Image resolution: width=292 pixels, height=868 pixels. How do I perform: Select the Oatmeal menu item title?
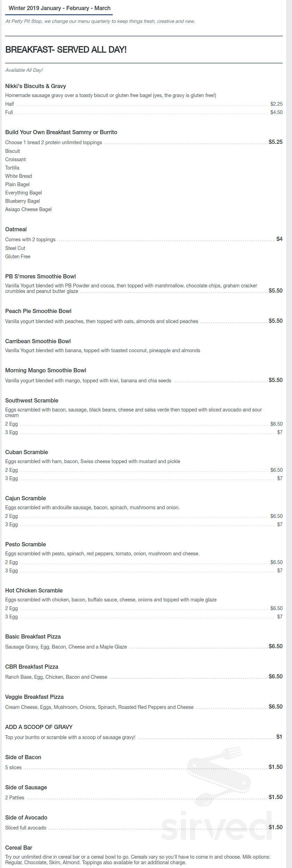16,229
